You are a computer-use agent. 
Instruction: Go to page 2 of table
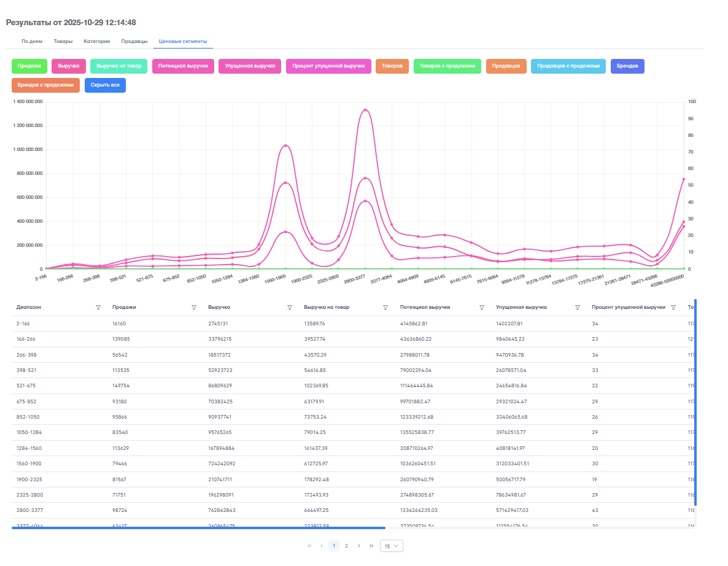tap(346, 546)
